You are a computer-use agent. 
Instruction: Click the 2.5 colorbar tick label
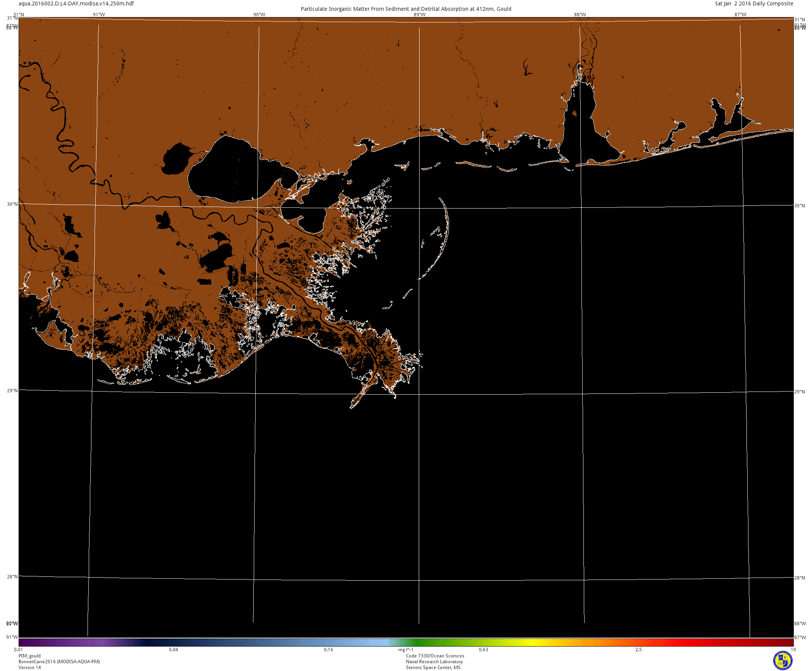click(638, 650)
